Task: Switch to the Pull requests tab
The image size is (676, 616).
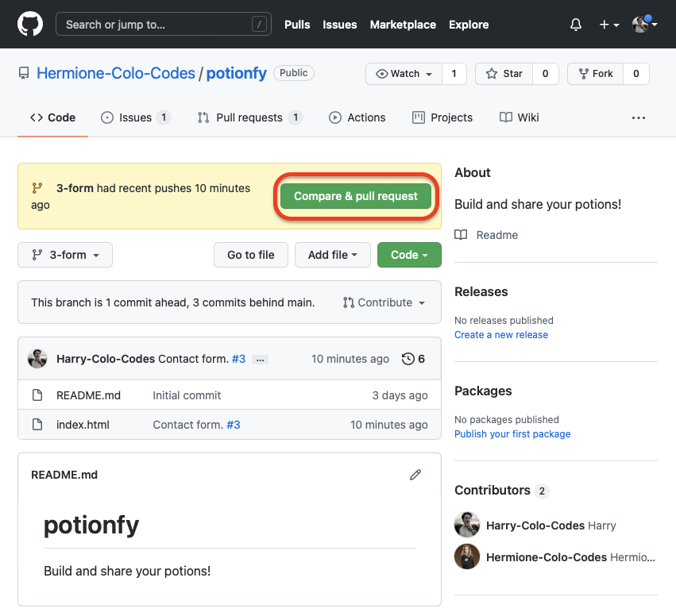Action: coord(249,117)
